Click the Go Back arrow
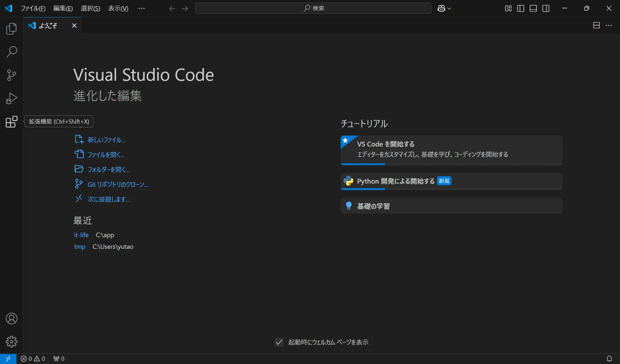The width and height of the screenshot is (620, 364). click(x=172, y=8)
